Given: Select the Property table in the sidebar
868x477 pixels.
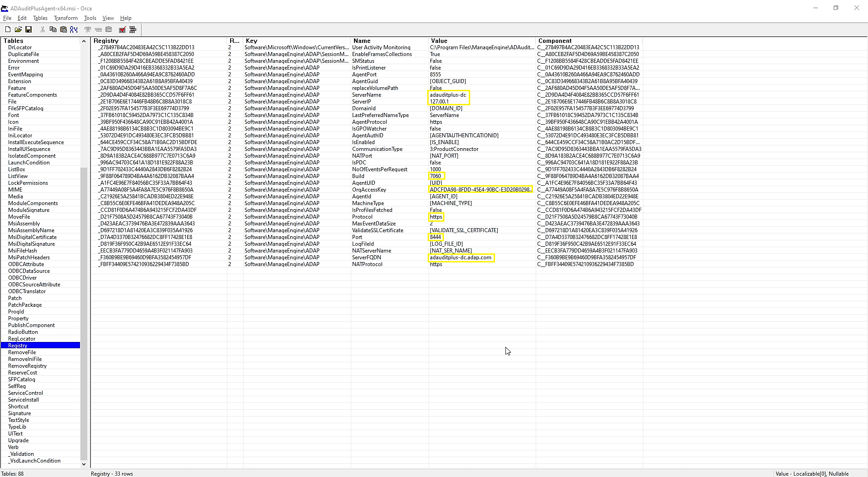Looking at the screenshot, I should point(18,318).
